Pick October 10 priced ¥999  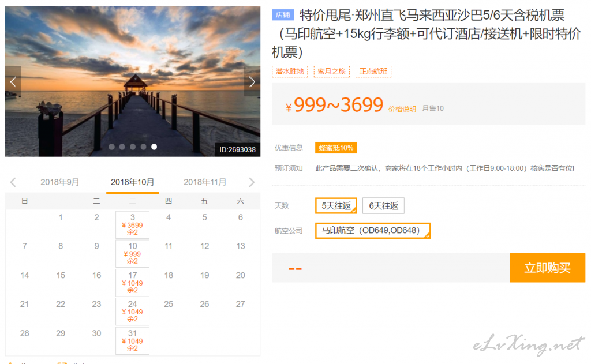click(132, 254)
